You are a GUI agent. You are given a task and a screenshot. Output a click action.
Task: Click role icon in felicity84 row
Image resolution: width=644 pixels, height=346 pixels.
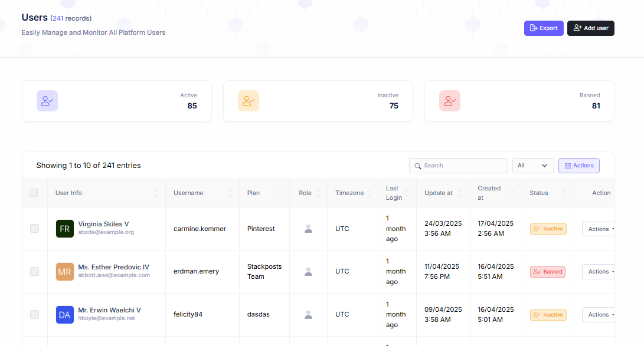tap(309, 314)
